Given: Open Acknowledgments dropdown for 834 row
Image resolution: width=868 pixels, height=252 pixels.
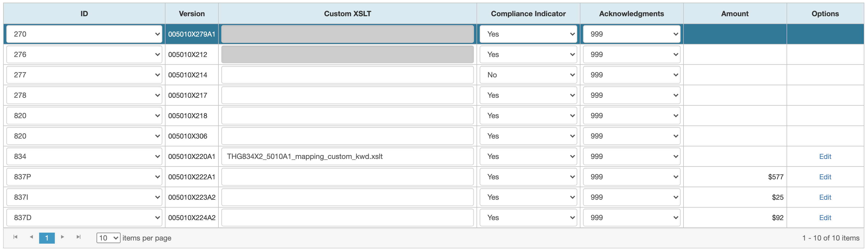Looking at the screenshot, I should pyautogui.click(x=631, y=157).
